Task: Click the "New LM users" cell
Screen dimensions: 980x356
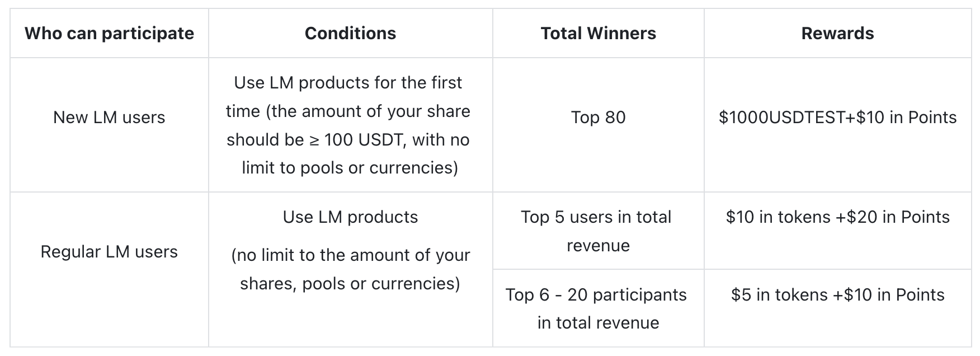Action: (x=109, y=118)
